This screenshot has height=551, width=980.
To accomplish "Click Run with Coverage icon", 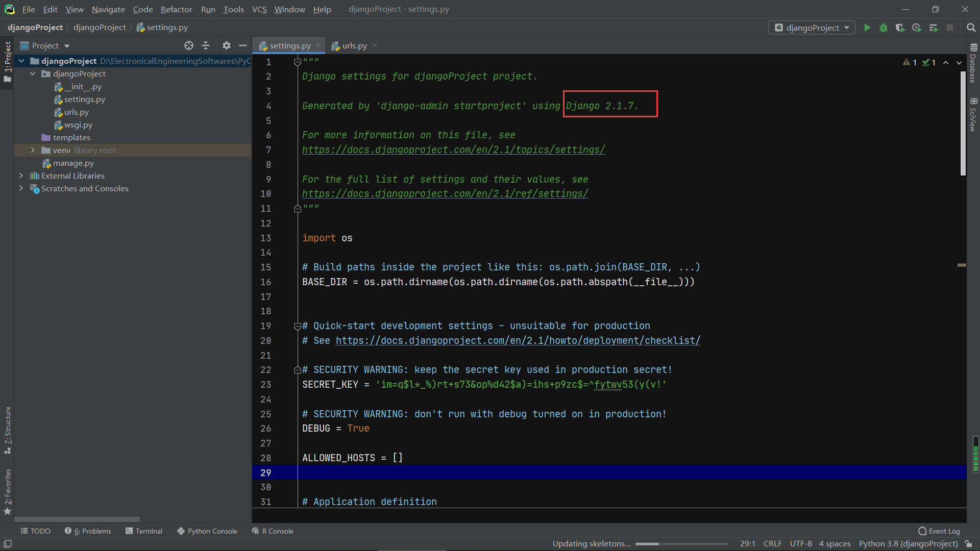I will coord(900,28).
